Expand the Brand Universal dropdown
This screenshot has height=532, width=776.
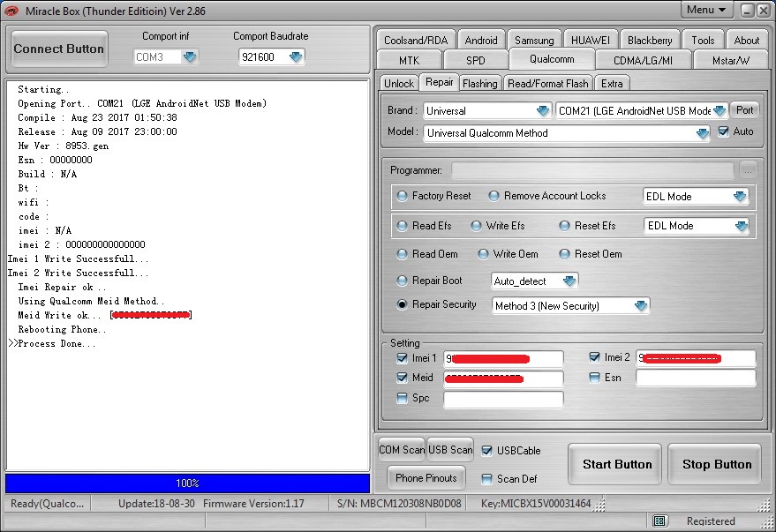click(x=543, y=110)
